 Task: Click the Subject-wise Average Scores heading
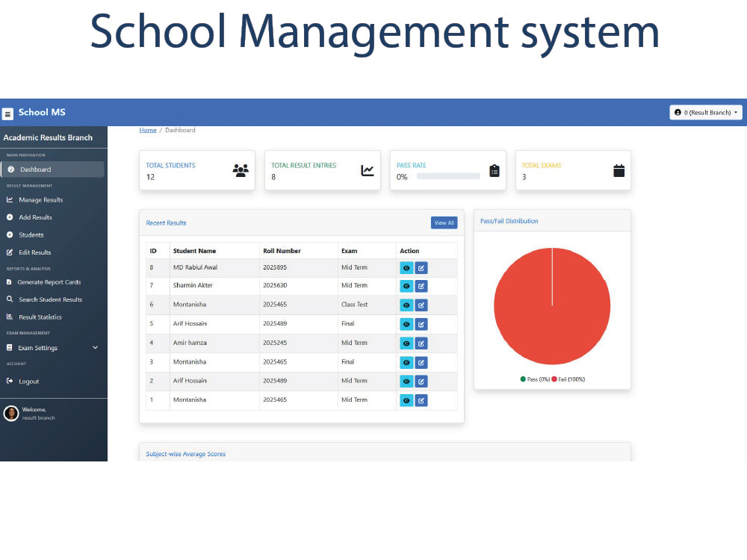[186, 454]
